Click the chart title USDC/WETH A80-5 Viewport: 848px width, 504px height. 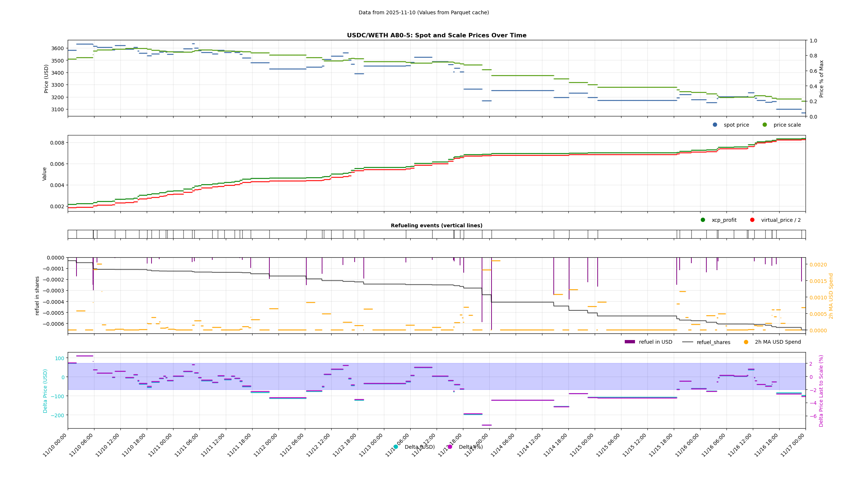(436, 36)
